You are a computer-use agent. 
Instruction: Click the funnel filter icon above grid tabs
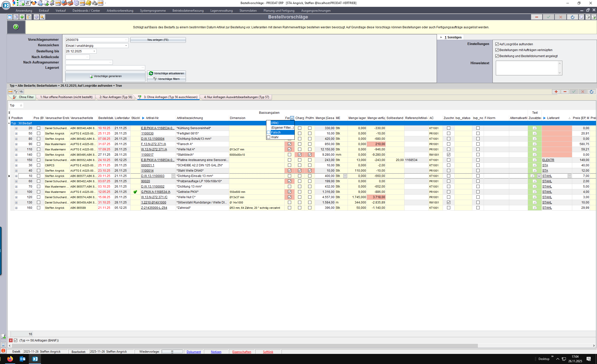16,92
